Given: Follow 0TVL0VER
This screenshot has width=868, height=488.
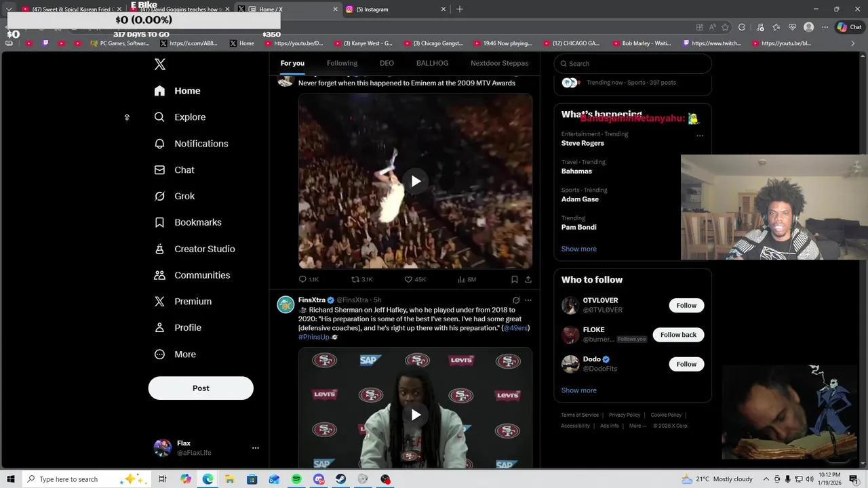Looking at the screenshot, I should [x=686, y=306].
